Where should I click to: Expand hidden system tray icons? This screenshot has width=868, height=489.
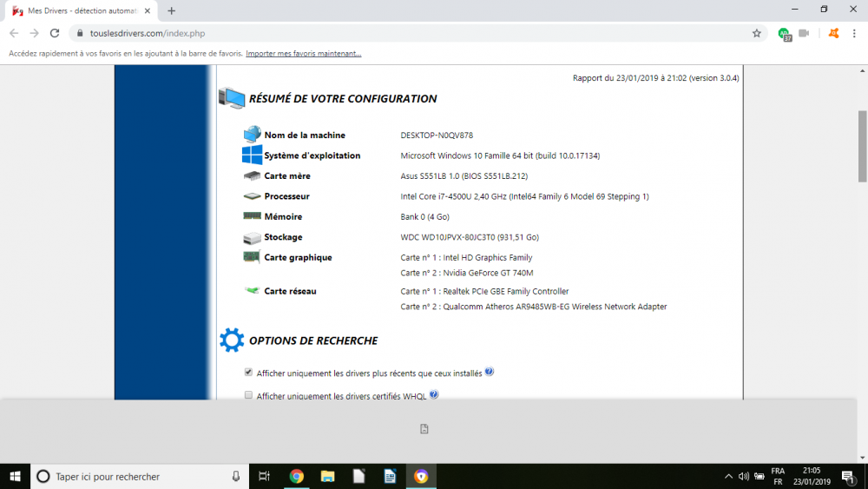click(727, 476)
